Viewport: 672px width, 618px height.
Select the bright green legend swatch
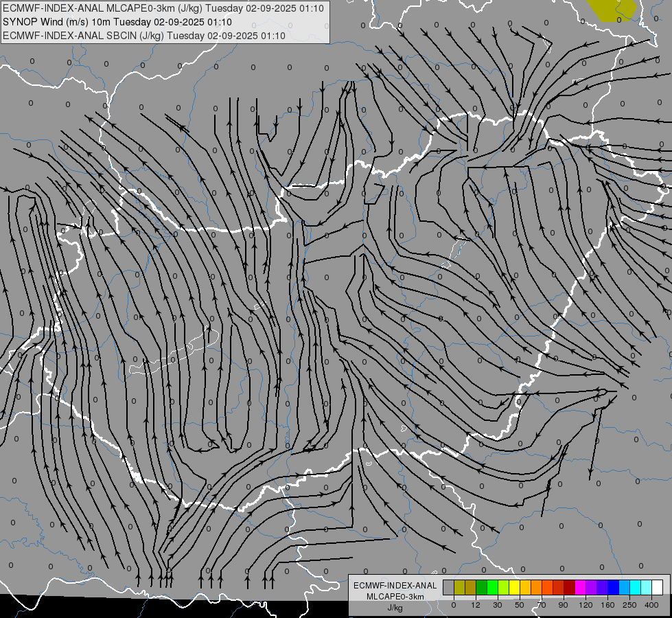coord(492,587)
